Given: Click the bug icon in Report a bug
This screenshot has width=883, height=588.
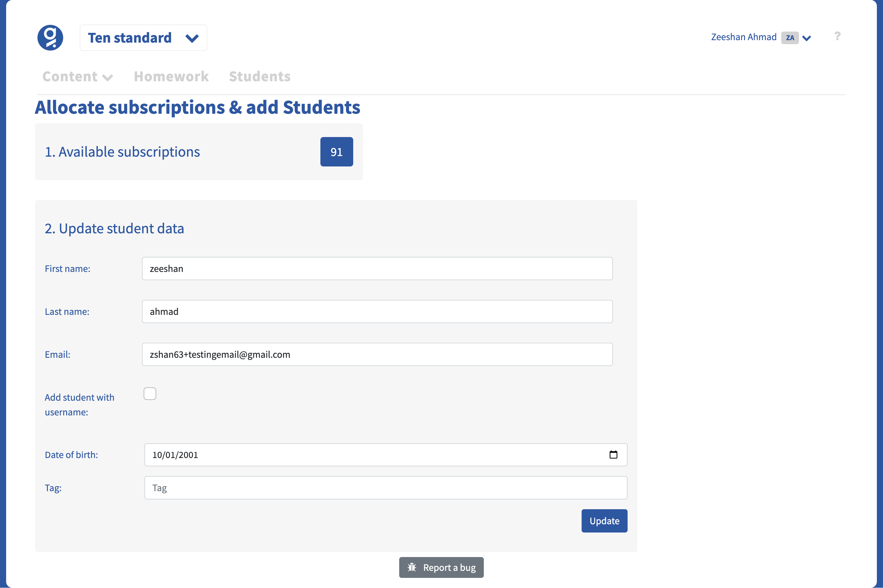Looking at the screenshot, I should point(412,567).
